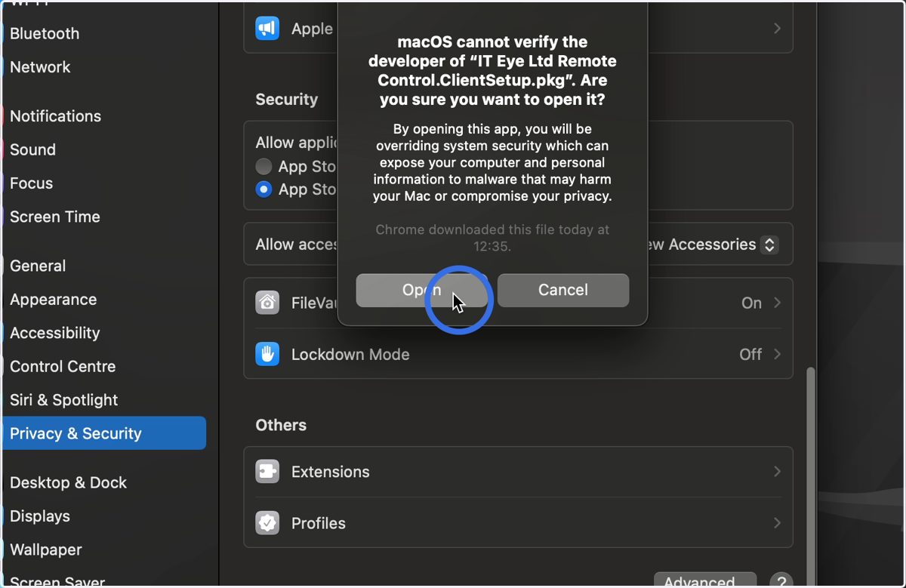The width and height of the screenshot is (906, 588).
Task: Confirm Open in the verification dialog
Action: pos(421,290)
